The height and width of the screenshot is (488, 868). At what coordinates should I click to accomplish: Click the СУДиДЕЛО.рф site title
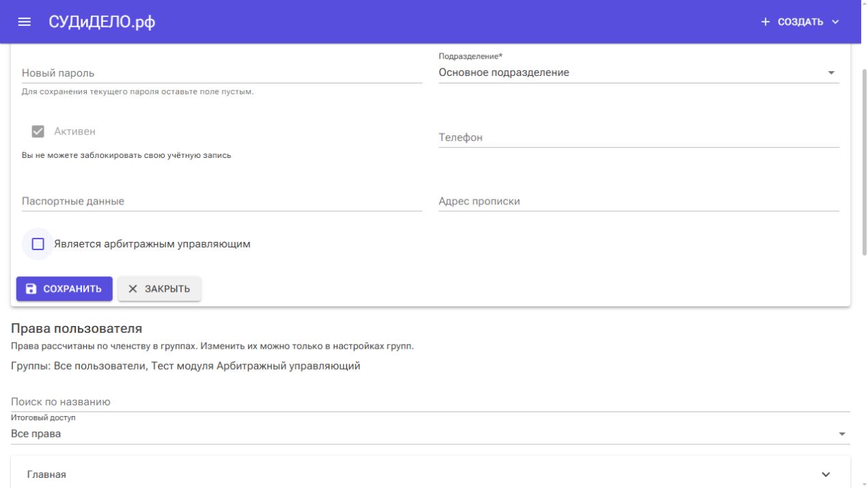tap(102, 22)
